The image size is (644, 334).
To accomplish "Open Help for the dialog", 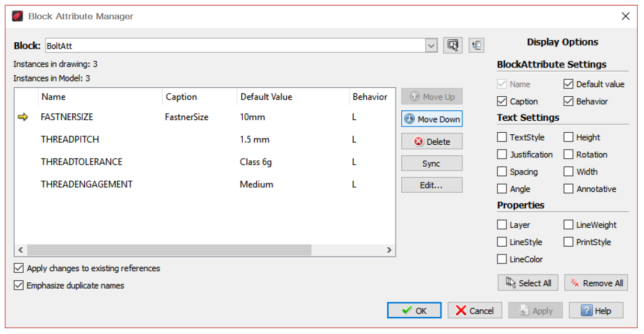I will (x=596, y=310).
